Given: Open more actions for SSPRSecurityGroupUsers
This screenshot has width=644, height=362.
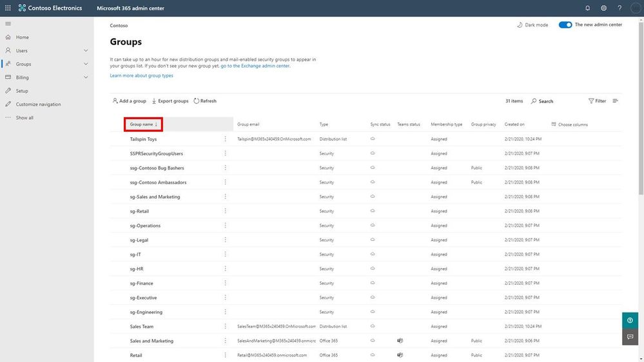Looking at the screenshot, I should click(x=225, y=153).
